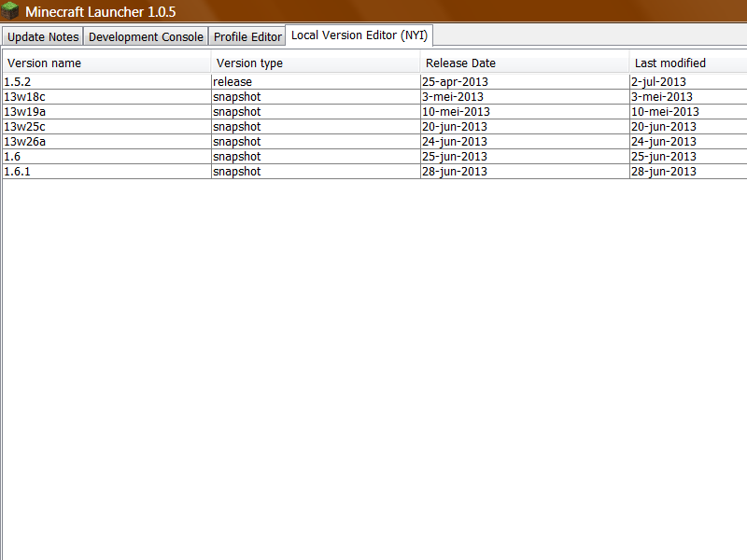The height and width of the screenshot is (560, 747).
Task: Click last modified cell in 13w19a row
Action: [x=688, y=111]
